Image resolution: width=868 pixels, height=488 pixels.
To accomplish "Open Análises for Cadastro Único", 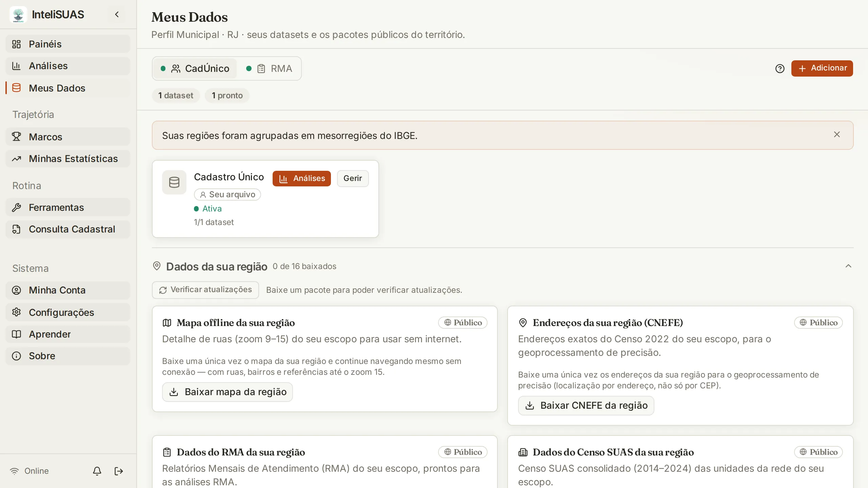I will 302,179.
